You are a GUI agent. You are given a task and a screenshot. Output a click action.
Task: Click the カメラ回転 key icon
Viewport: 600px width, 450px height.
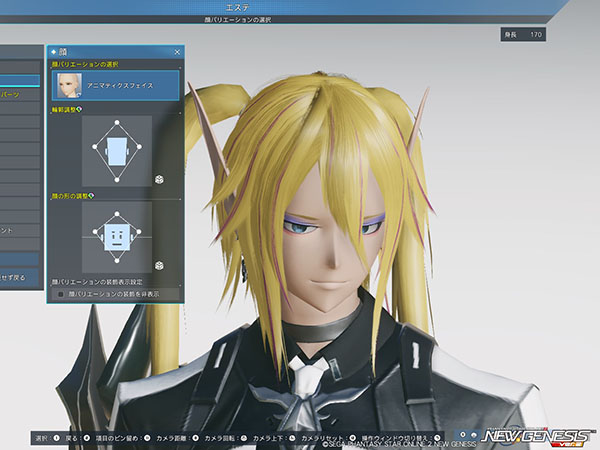click(x=243, y=438)
